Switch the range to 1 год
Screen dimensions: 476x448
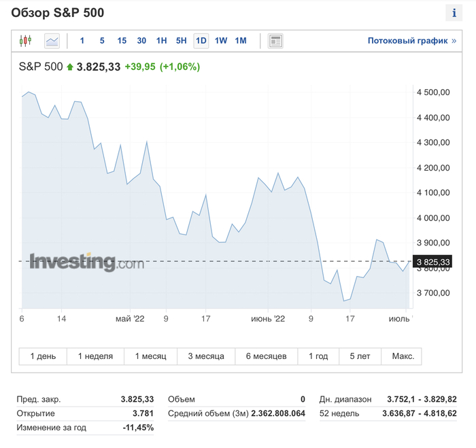[318, 356]
